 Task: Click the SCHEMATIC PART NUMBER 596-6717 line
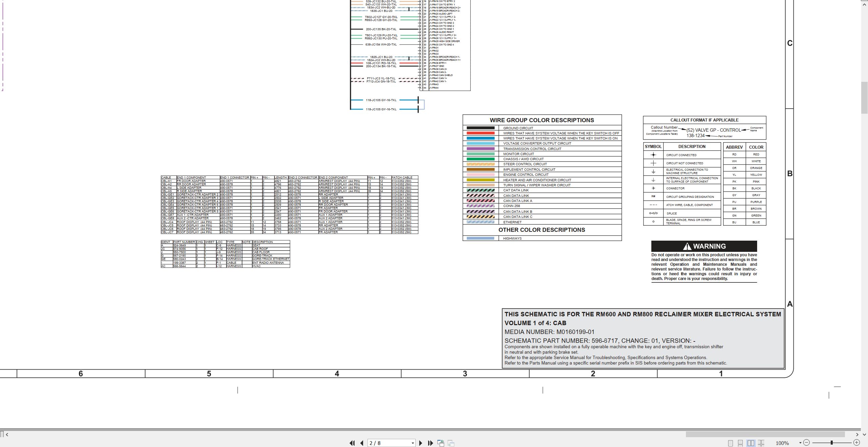[x=600, y=341]
